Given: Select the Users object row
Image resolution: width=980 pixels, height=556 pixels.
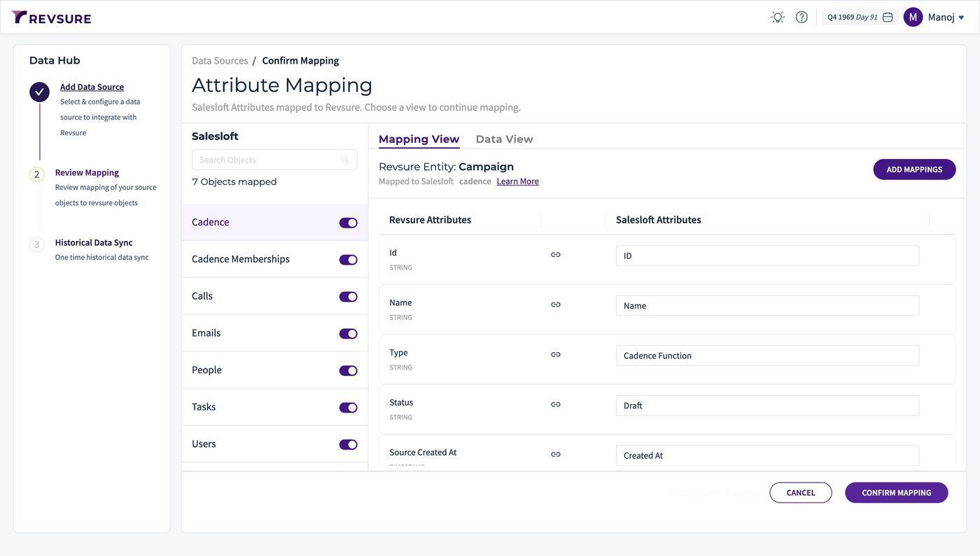Looking at the screenshot, I should 274,444.
